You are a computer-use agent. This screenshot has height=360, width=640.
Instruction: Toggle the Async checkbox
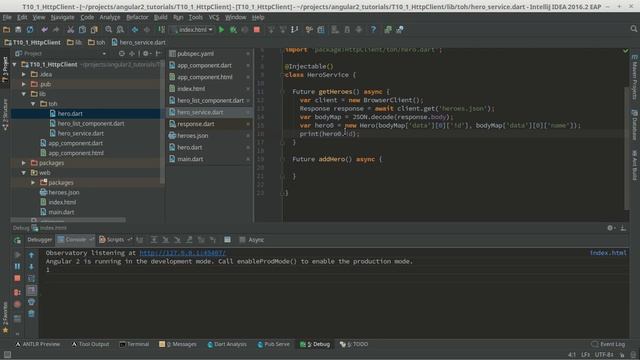click(x=242, y=240)
